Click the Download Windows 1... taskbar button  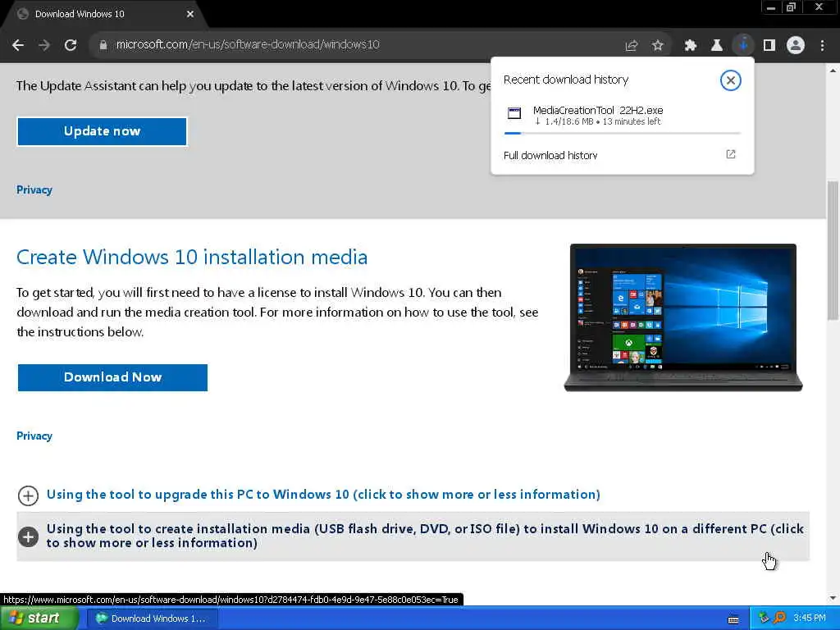click(152, 619)
